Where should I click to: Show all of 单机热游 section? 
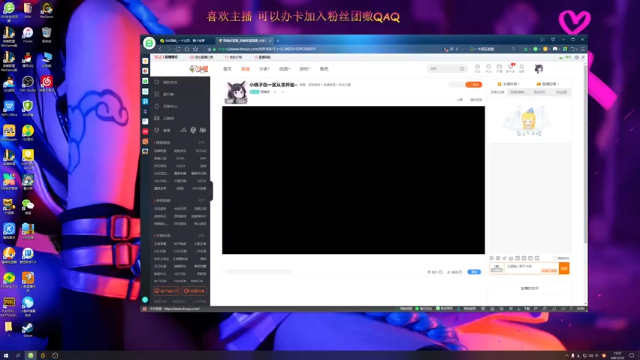(x=202, y=200)
